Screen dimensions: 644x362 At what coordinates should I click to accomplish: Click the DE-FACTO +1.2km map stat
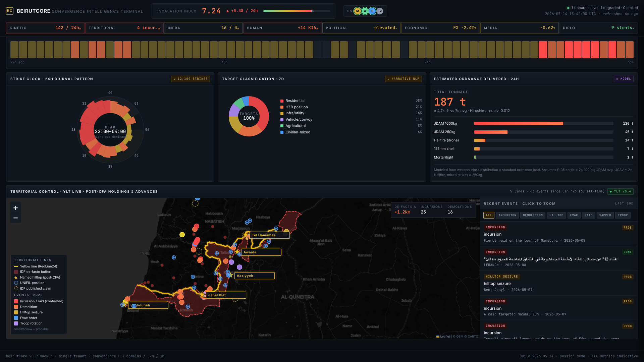(405, 209)
